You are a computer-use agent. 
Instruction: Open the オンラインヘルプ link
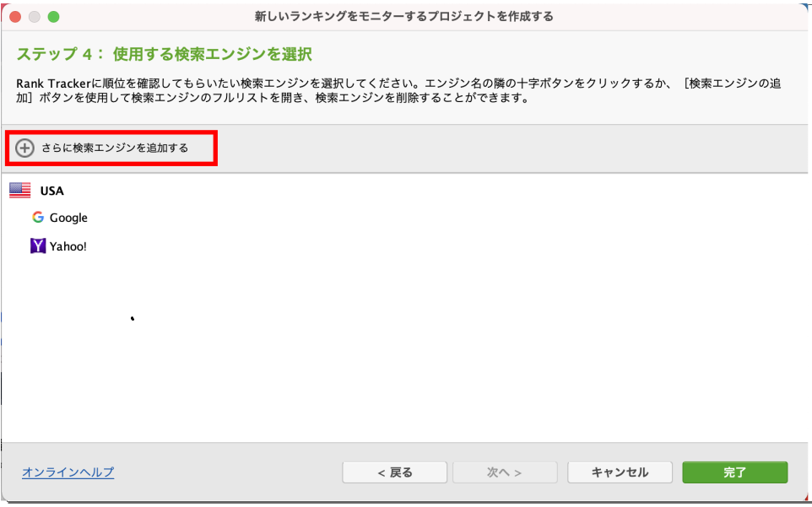point(68,472)
